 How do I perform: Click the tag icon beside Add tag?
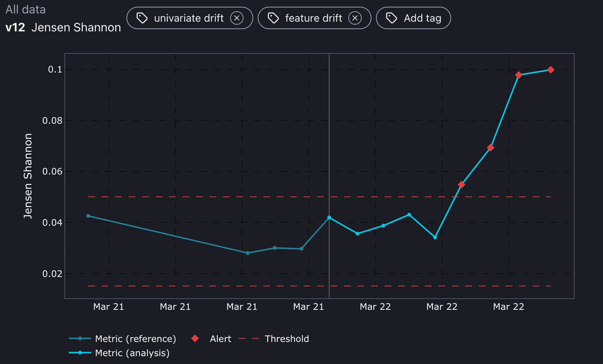[x=391, y=18]
